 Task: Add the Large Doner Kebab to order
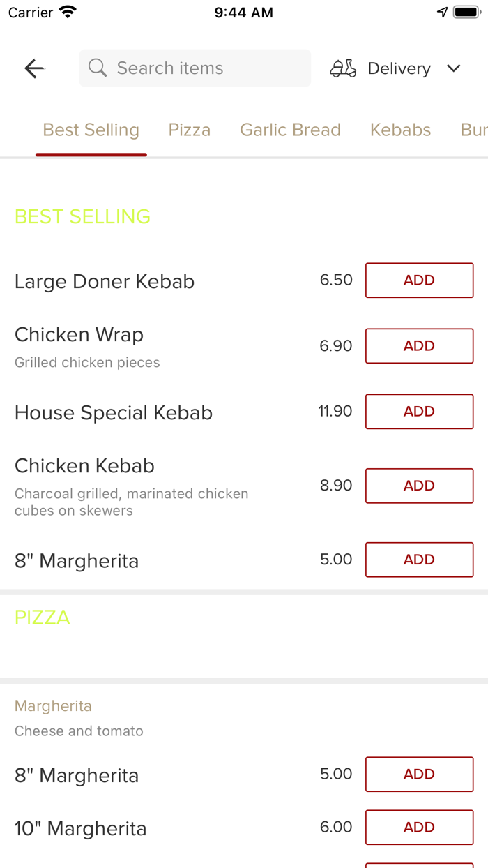pos(419,280)
